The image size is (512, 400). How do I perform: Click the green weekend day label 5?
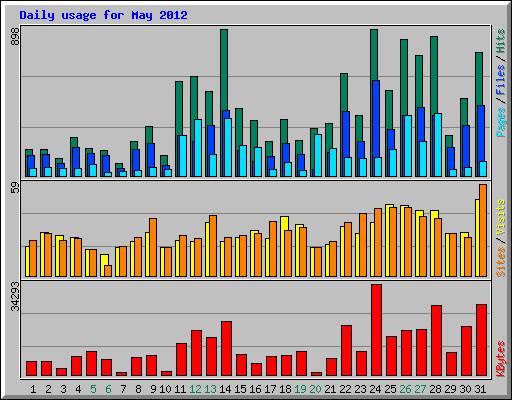pyautogui.click(x=93, y=389)
